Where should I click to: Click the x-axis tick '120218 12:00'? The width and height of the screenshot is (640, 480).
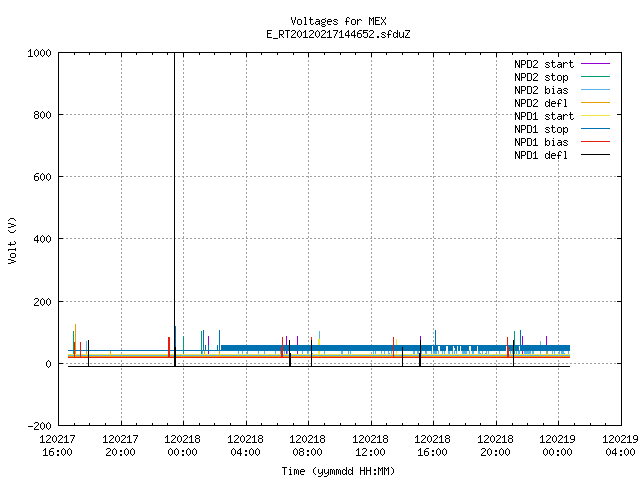pos(370,446)
